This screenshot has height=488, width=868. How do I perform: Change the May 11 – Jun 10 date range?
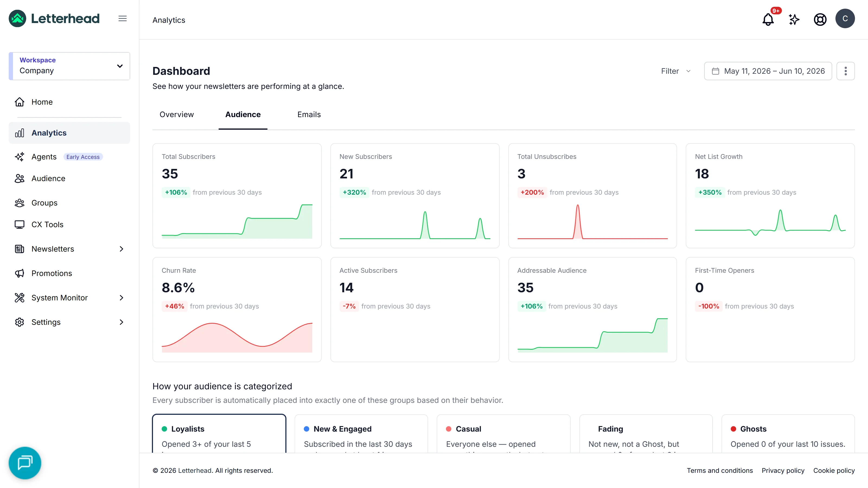tap(768, 71)
